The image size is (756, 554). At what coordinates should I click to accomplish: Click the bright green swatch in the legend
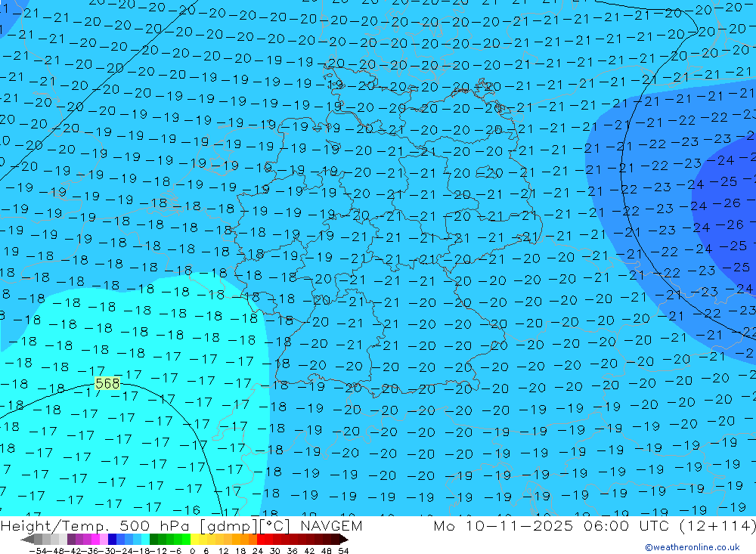coord(186,539)
